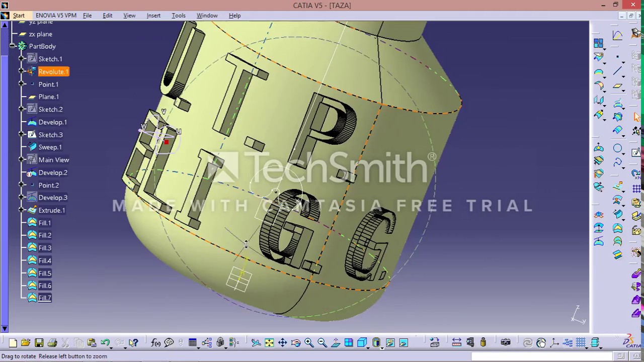Expand the Sketch.1 tree node
The height and width of the screenshot is (362, 644).
click(21, 59)
